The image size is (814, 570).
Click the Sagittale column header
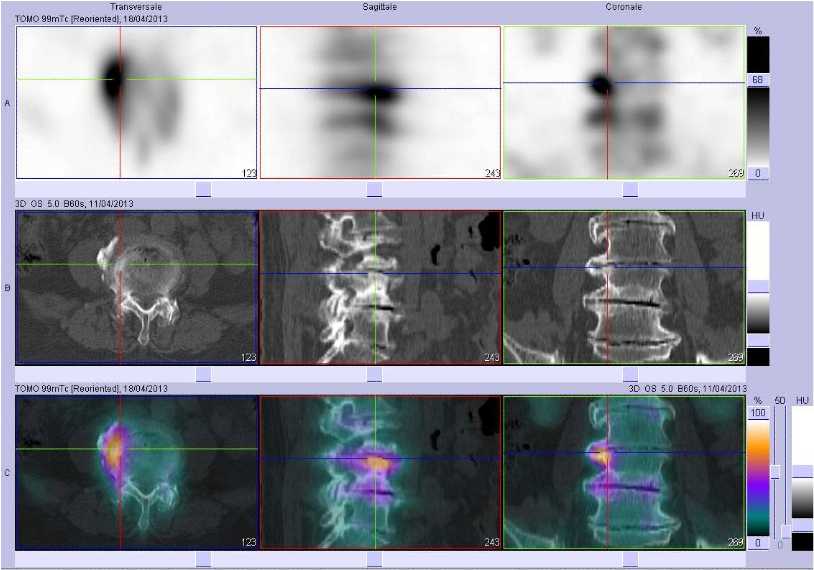379,7
